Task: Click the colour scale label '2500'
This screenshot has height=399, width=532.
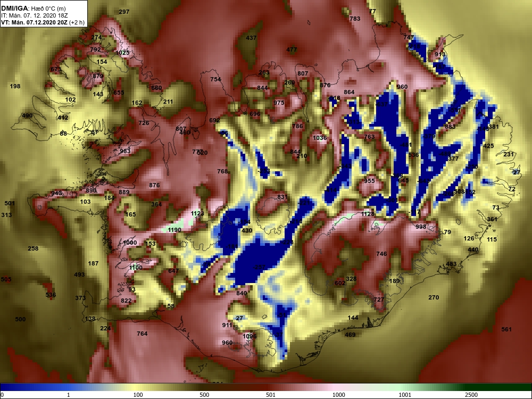Action: point(471,395)
